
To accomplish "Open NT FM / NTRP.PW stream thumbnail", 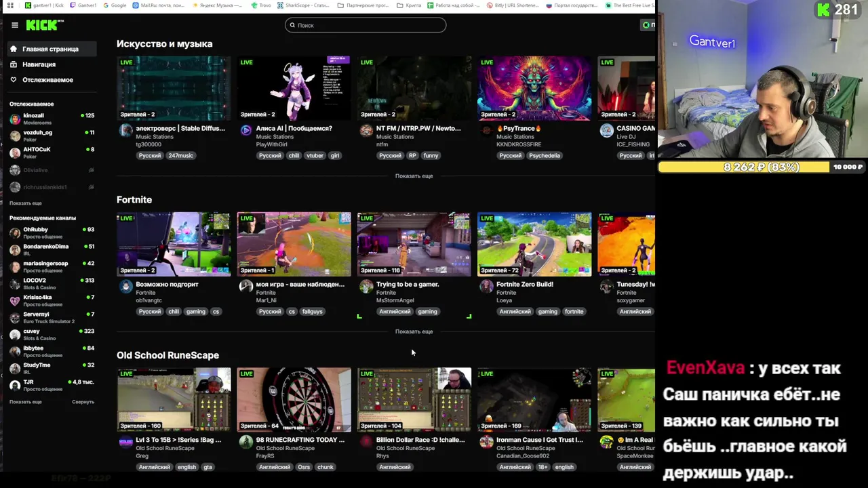I will point(414,88).
